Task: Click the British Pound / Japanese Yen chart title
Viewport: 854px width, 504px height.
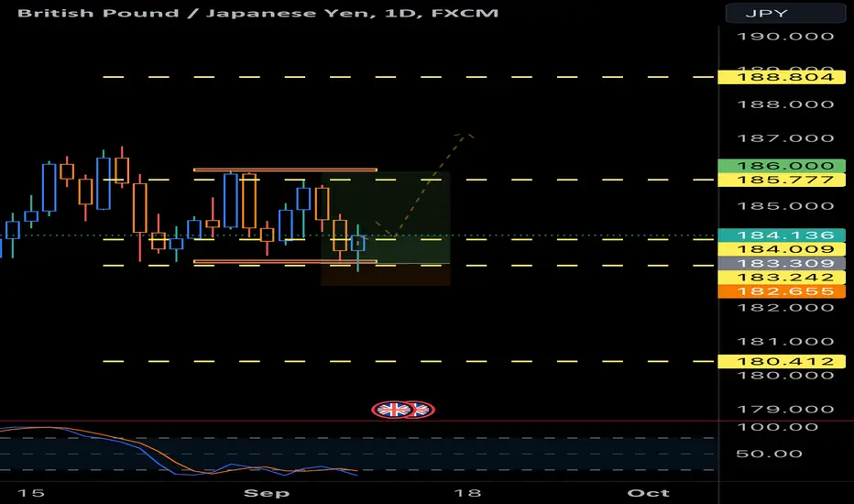Action: tap(257, 13)
